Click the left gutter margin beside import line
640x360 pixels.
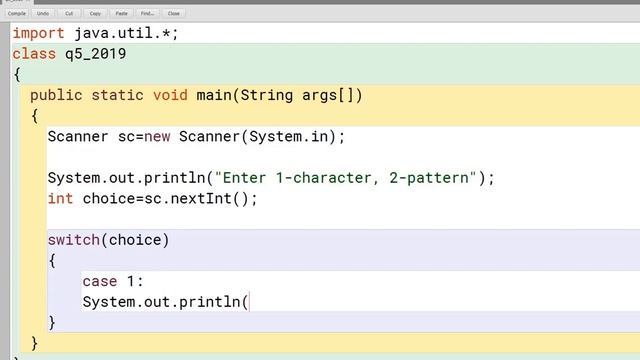point(4,33)
